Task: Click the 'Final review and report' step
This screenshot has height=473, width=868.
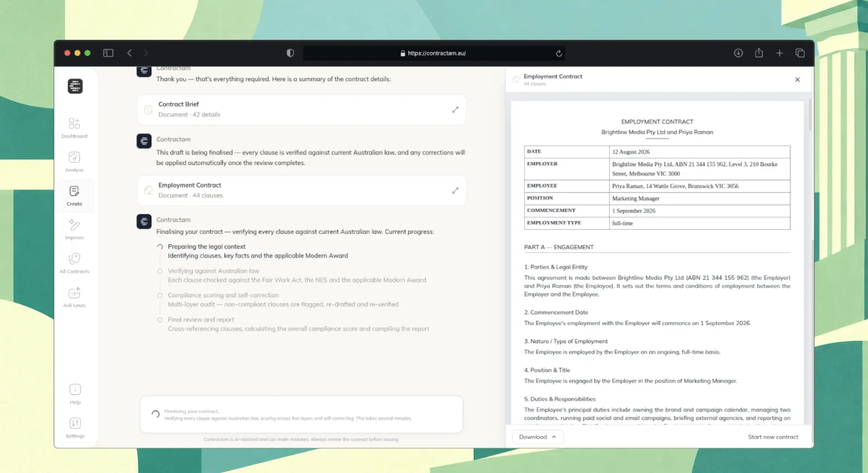Action: click(x=201, y=320)
